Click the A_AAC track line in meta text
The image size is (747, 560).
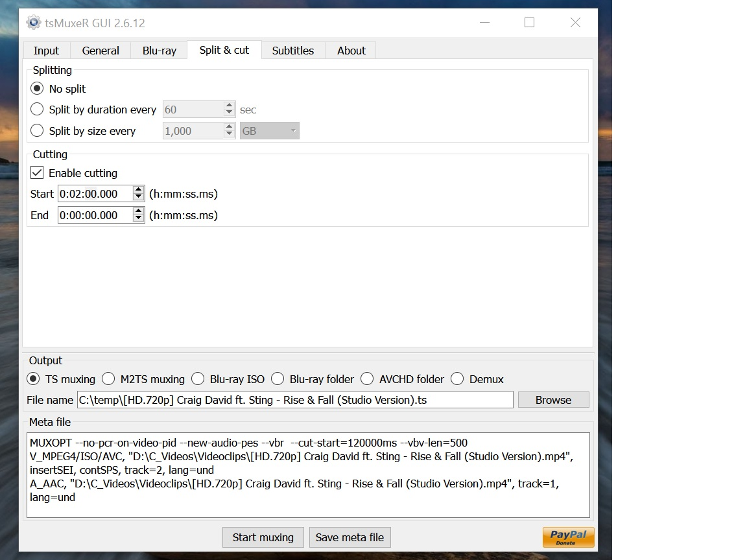[294, 484]
